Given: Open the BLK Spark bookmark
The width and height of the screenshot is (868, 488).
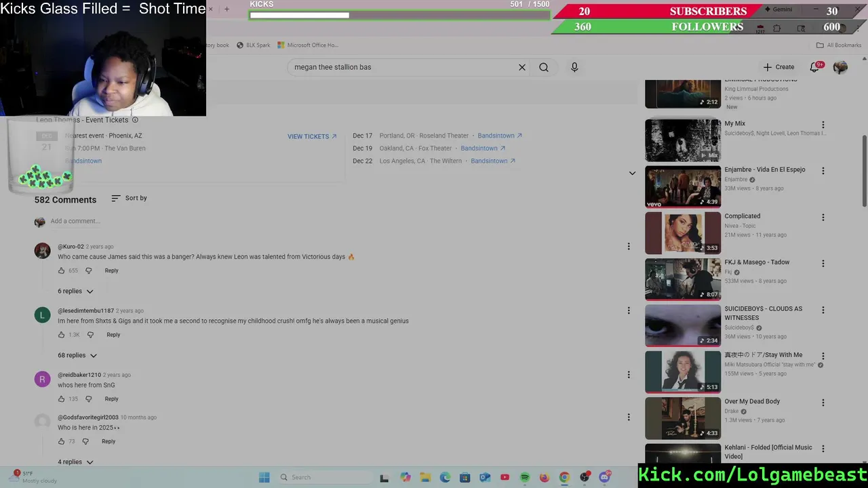Looking at the screenshot, I should click(254, 45).
